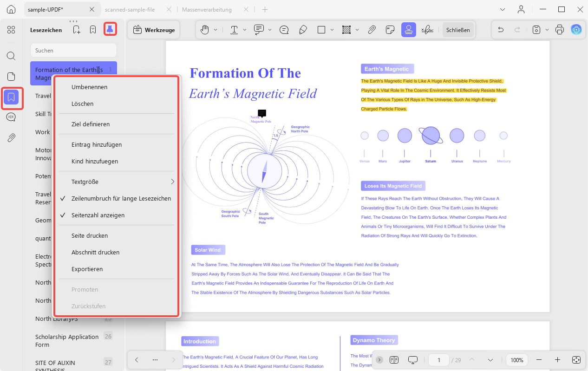The width and height of the screenshot is (588, 371).
Task: Click the add bookmark icon
Action: point(76,30)
